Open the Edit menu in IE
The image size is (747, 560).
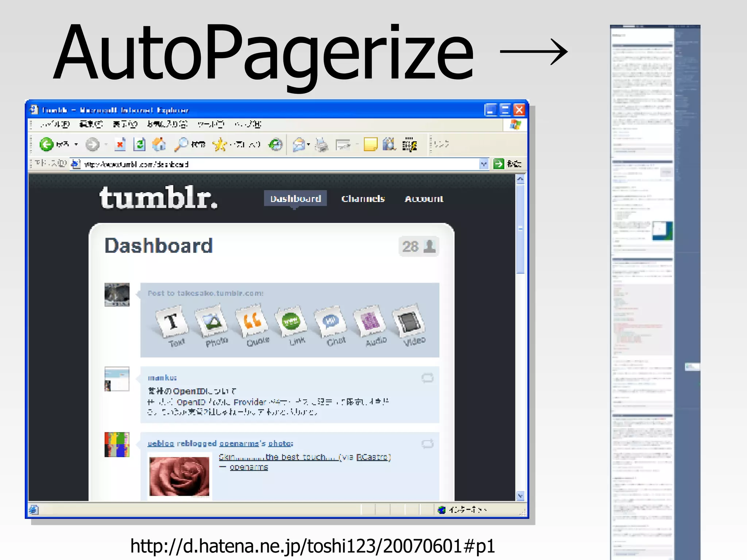[x=91, y=124]
